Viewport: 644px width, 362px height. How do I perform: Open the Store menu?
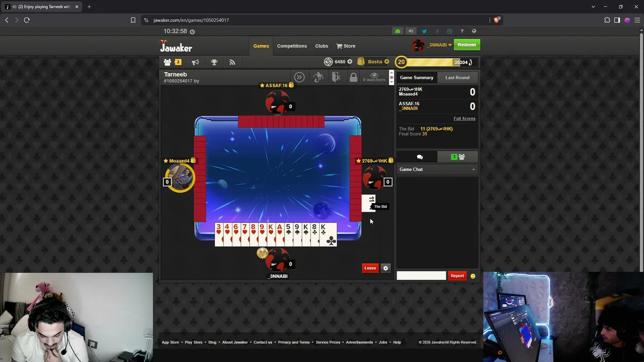pos(346,46)
